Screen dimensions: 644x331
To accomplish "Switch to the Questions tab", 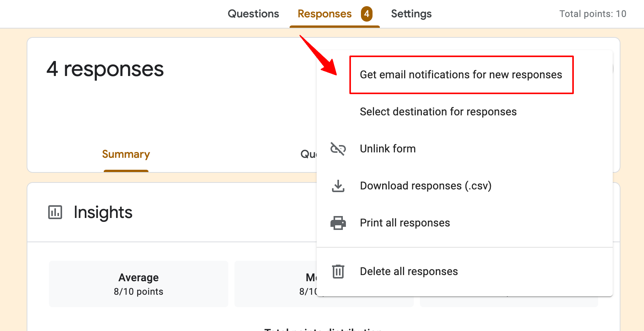I will 253,14.
